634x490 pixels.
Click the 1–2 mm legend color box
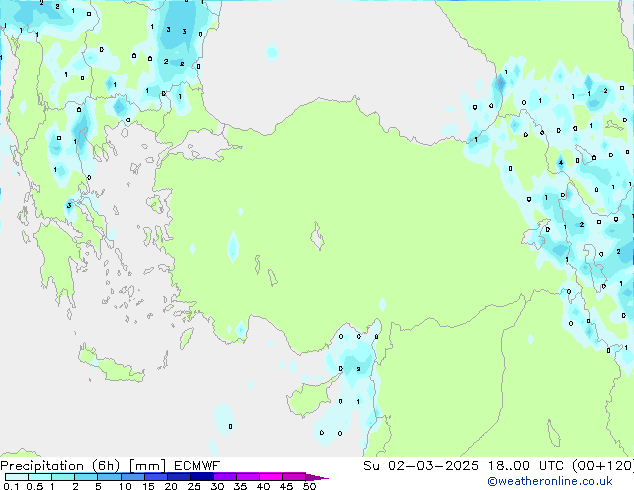click(63, 477)
